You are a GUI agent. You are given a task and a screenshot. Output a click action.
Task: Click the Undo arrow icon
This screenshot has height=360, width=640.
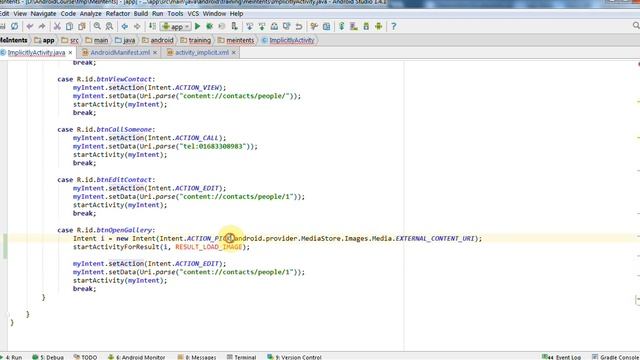29,27
